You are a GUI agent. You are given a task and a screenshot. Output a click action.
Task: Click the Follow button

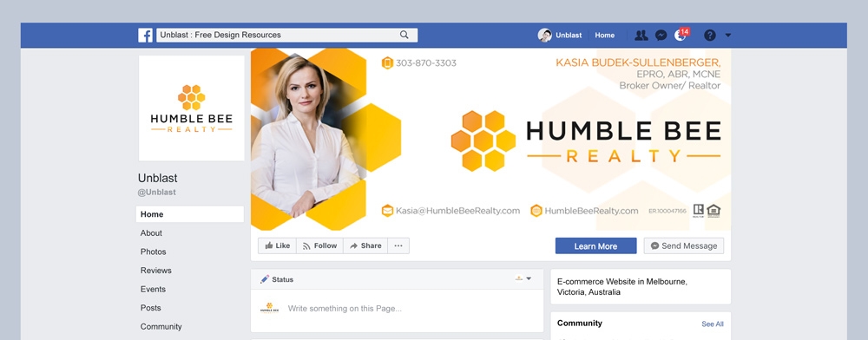pyautogui.click(x=320, y=246)
